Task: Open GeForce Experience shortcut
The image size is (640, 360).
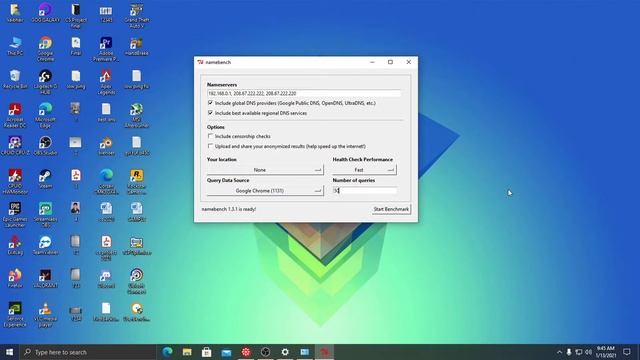Action: pyautogui.click(x=15, y=314)
